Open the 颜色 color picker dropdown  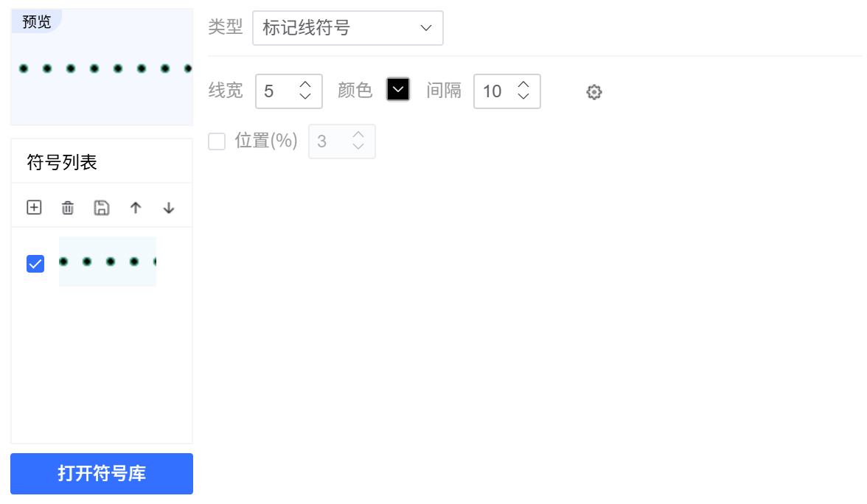point(398,90)
